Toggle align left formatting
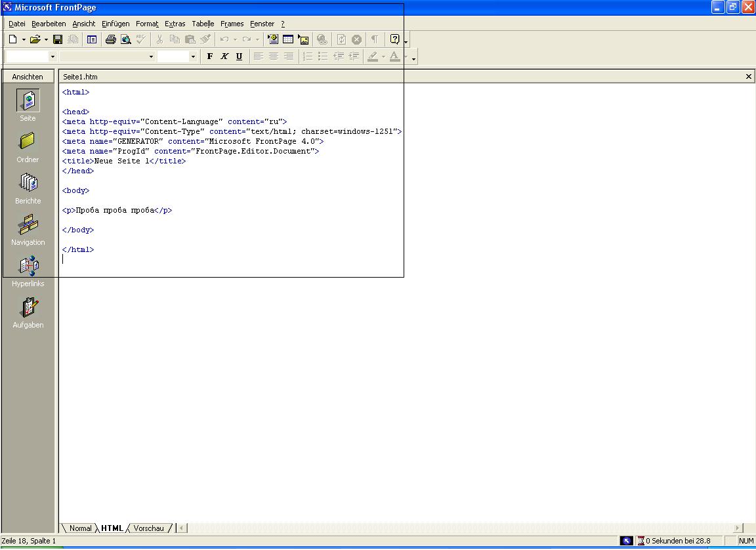This screenshot has height=550, width=756. coord(259,56)
